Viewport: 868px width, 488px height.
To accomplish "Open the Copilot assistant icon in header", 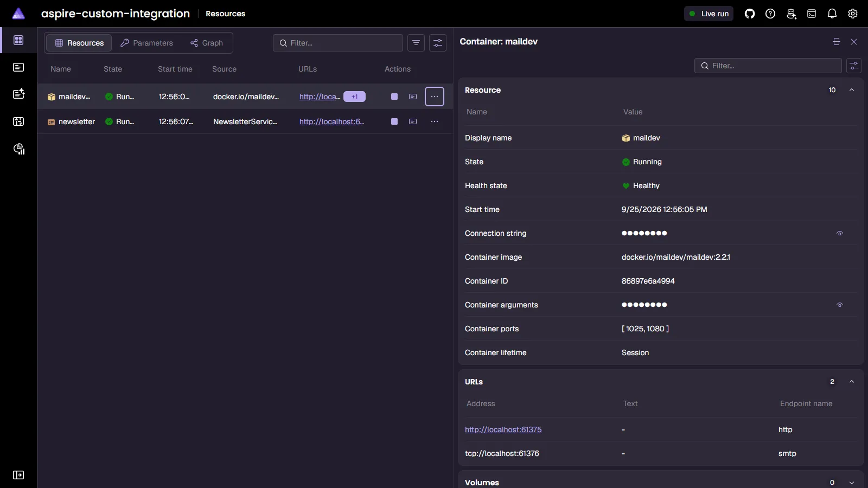I will point(791,14).
